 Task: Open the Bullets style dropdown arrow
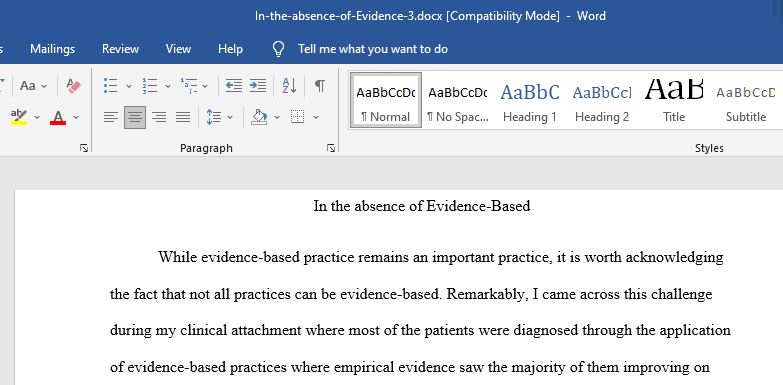129,86
